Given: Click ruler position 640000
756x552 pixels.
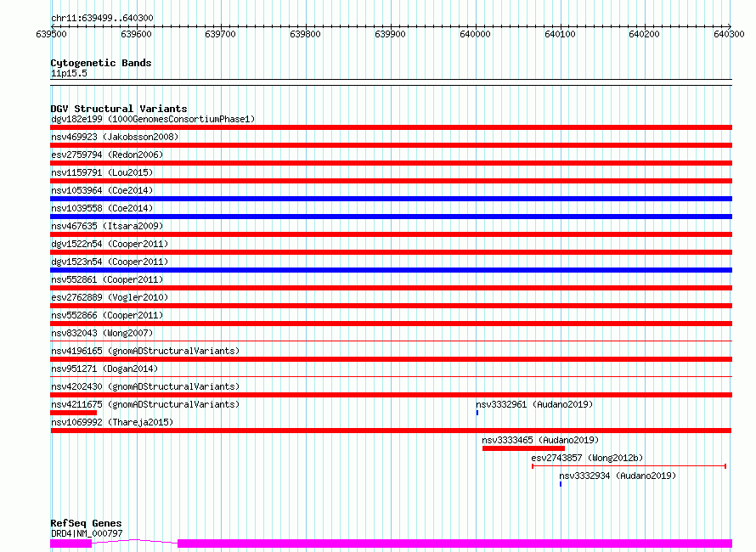Looking at the screenshot, I should tap(475, 34).
